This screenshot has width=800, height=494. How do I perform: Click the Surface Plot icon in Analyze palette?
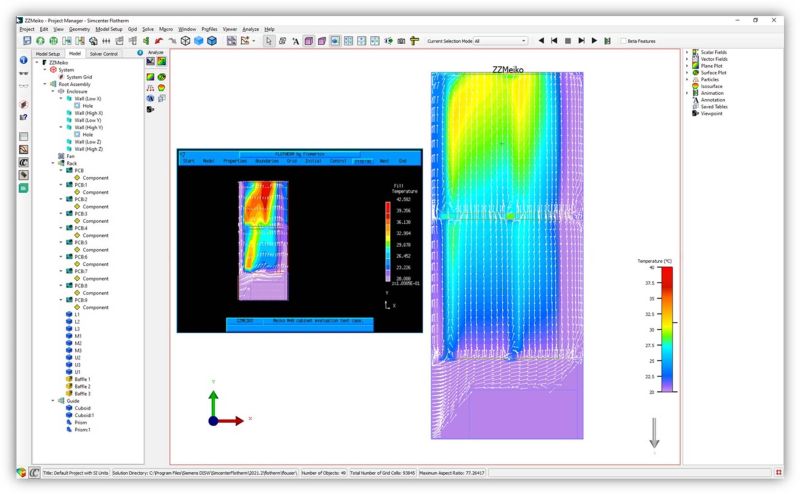(x=161, y=77)
